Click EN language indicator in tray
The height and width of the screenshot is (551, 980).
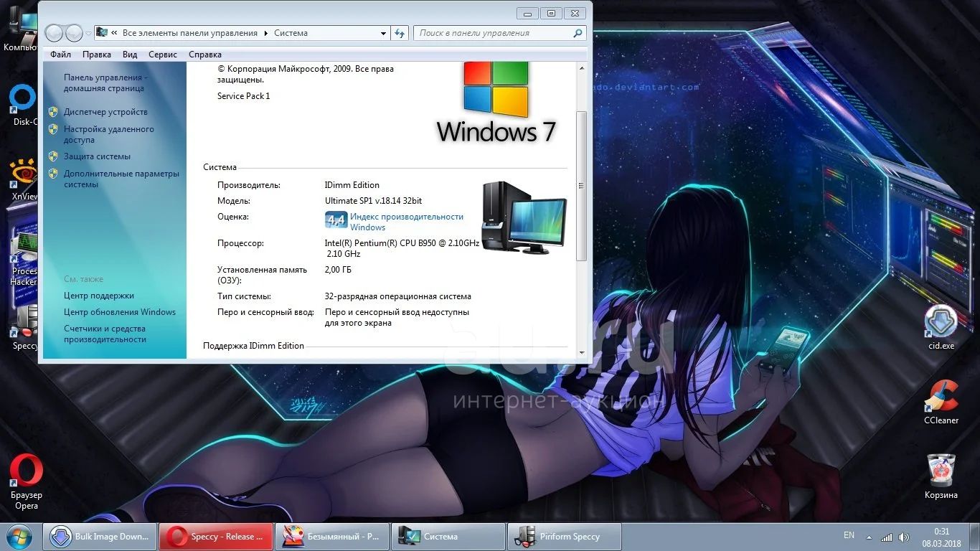(x=849, y=535)
